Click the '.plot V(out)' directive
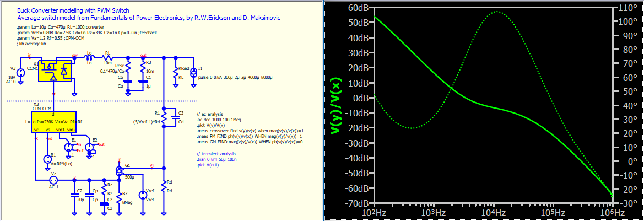Viewport: 644px width, 221px height. (x=208, y=165)
